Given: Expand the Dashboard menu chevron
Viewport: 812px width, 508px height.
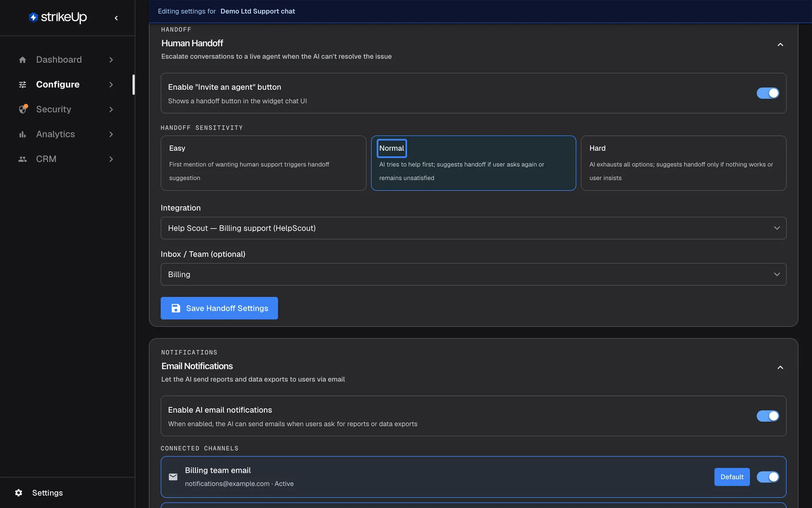Looking at the screenshot, I should coord(111,60).
